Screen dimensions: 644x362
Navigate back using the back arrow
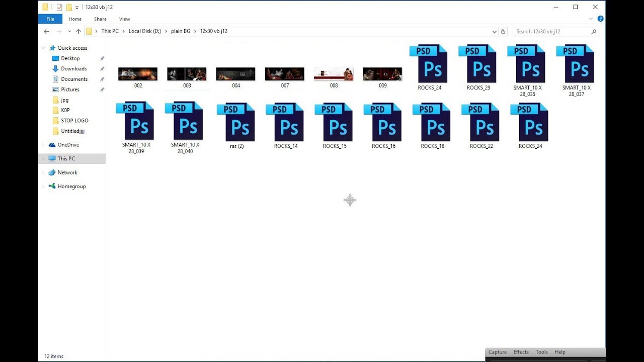[46, 31]
